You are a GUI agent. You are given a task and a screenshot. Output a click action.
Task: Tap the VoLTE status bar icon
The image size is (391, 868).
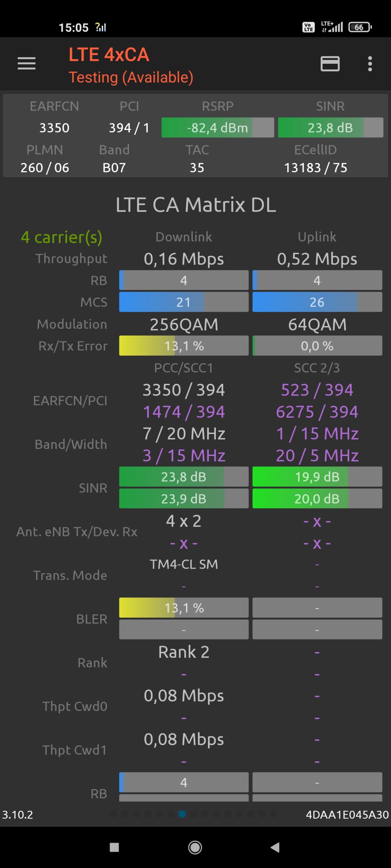(x=309, y=27)
